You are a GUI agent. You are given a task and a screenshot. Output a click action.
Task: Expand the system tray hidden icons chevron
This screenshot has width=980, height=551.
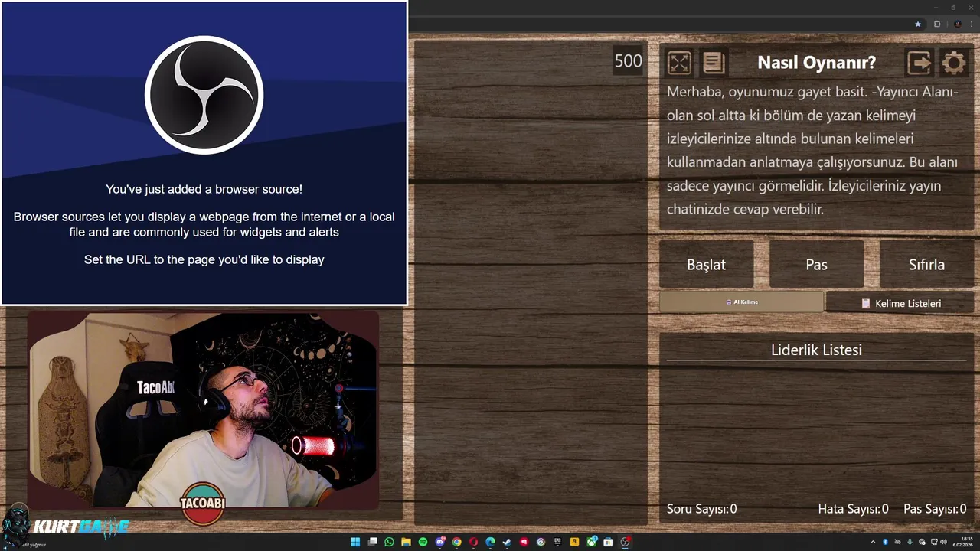[873, 542]
